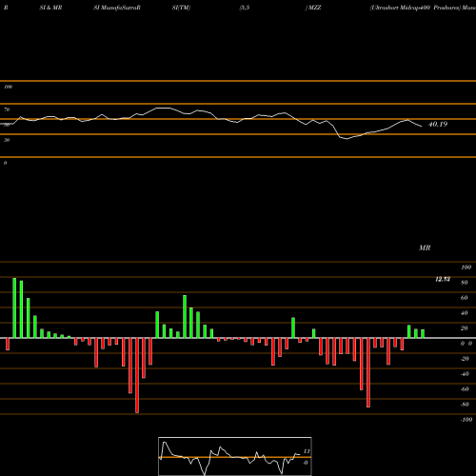This screenshot has height=476, width=476.
Task: Click the RSI line low point below 30
Action: (x=347, y=139)
